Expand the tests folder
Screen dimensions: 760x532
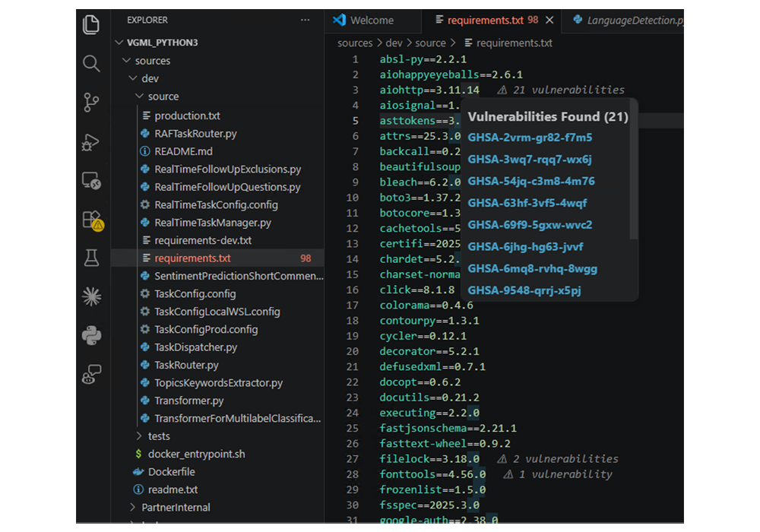pyautogui.click(x=140, y=436)
